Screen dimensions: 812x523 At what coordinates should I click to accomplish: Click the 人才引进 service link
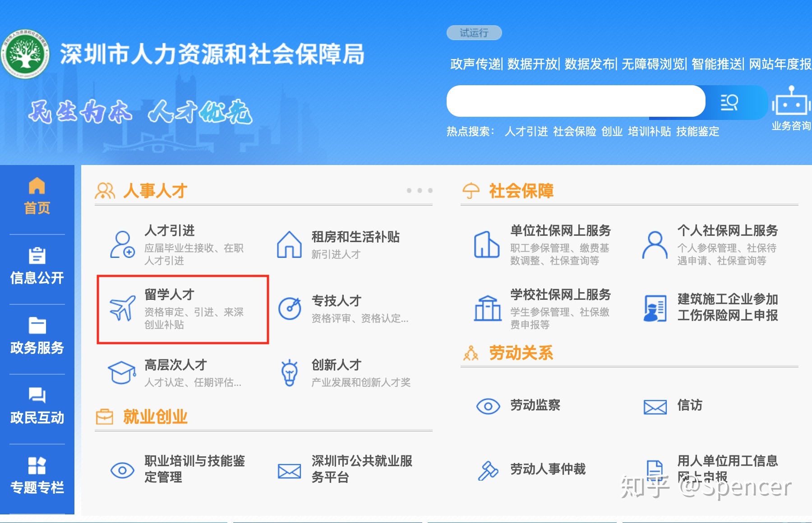pyautogui.click(x=169, y=230)
